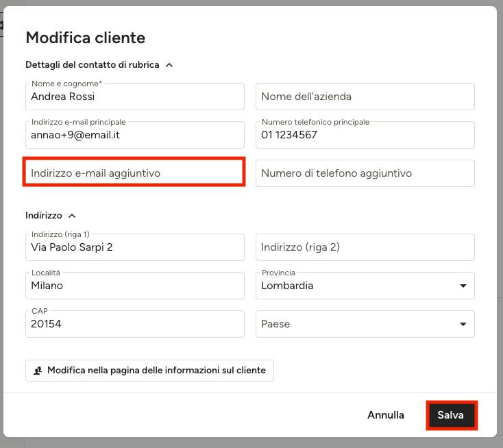Edit the CAP field showing 20154
Image resolution: width=503 pixels, height=448 pixels.
tap(135, 324)
